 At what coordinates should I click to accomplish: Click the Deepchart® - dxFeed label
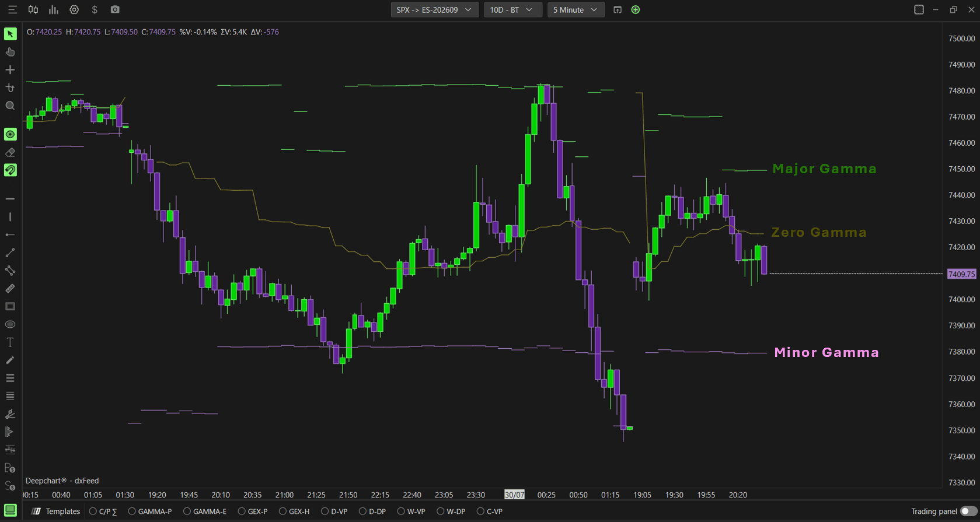(62, 481)
